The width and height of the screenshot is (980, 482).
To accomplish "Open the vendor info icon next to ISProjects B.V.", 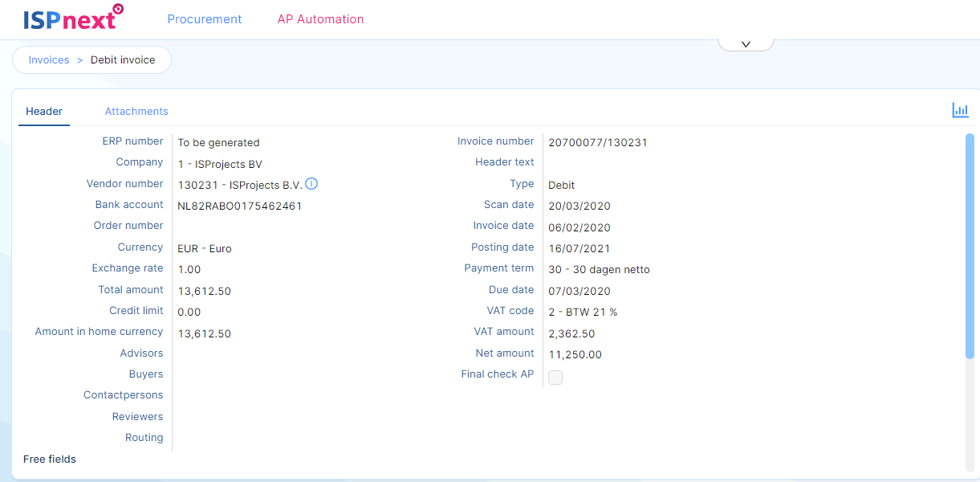I will click(x=311, y=184).
